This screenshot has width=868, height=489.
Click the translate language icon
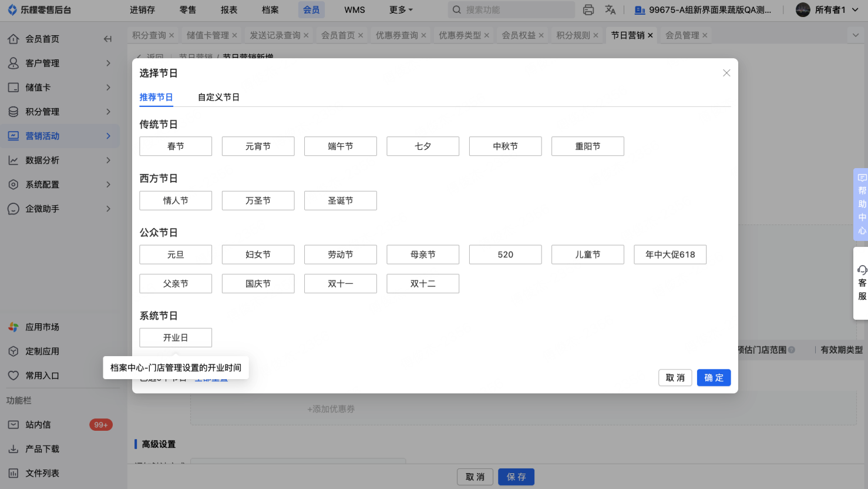[x=610, y=9]
